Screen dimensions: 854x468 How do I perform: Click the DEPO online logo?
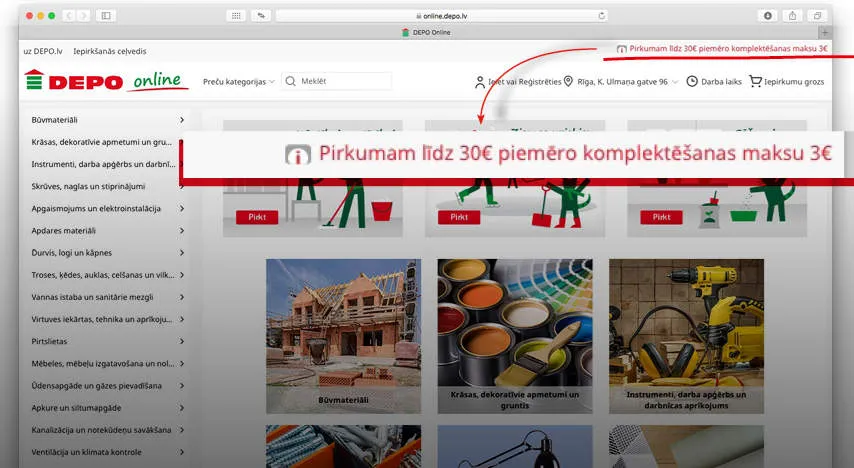click(107, 81)
